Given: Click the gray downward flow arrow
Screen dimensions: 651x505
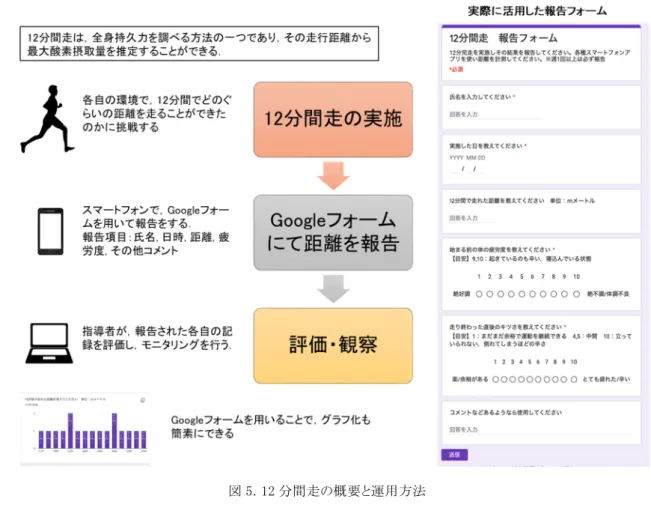Looking at the screenshot, I should click(x=333, y=289).
